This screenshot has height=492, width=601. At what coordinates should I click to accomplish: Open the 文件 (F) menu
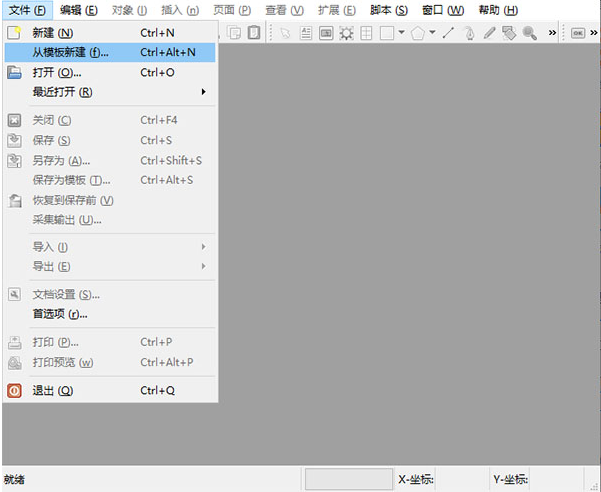point(27,10)
